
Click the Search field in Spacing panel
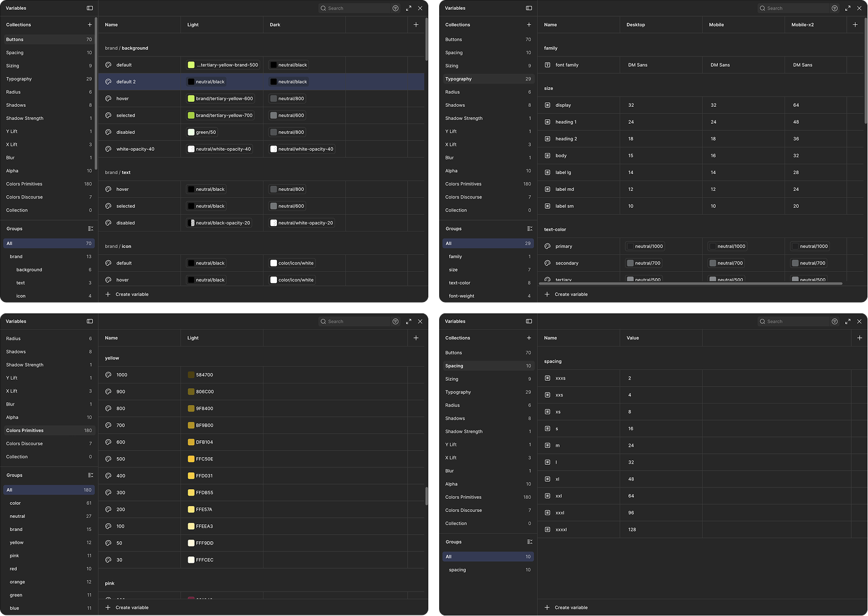point(793,322)
